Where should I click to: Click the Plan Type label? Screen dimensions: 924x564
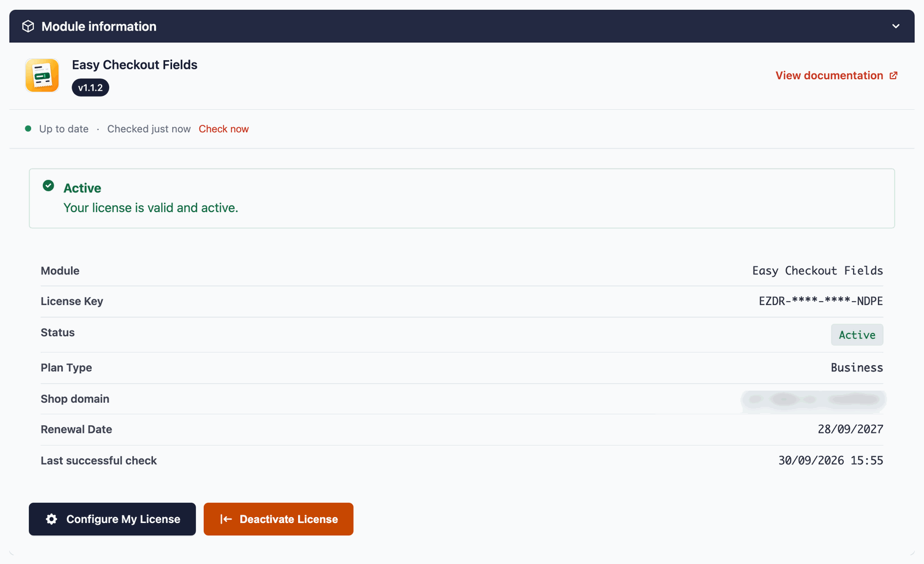(66, 368)
